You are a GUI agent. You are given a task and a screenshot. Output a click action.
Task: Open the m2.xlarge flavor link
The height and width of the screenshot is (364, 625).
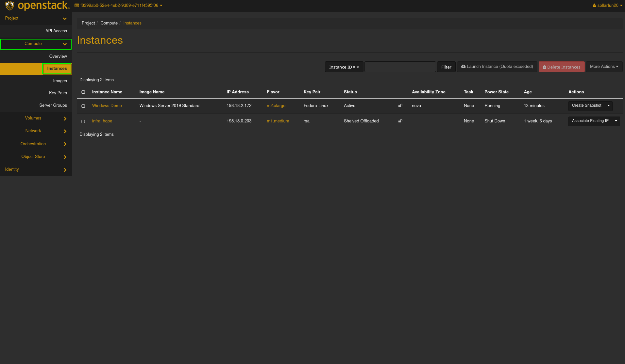276,106
